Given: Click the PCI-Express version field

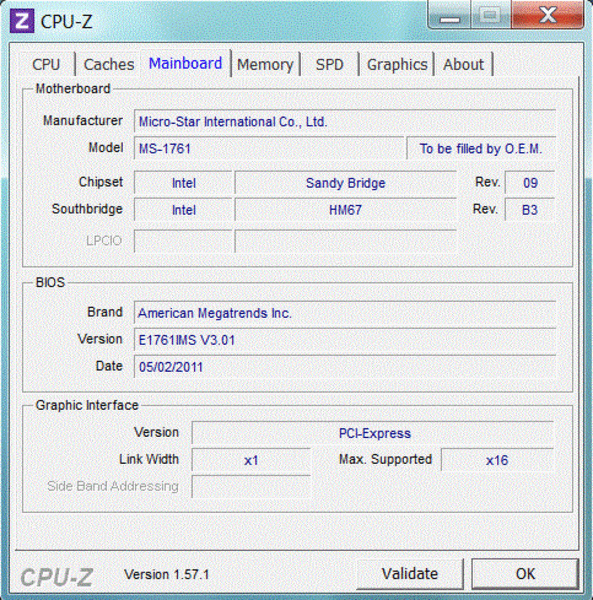Looking at the screenshot, I should pos(373,433).
